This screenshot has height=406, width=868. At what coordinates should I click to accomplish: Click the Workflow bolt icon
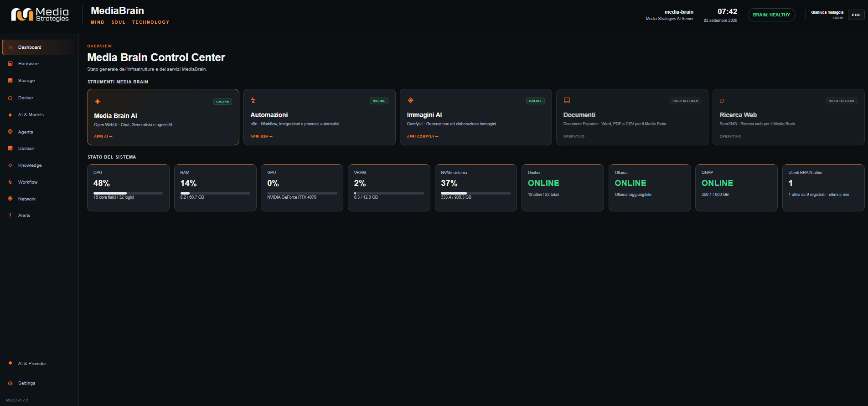coord(10,182)
